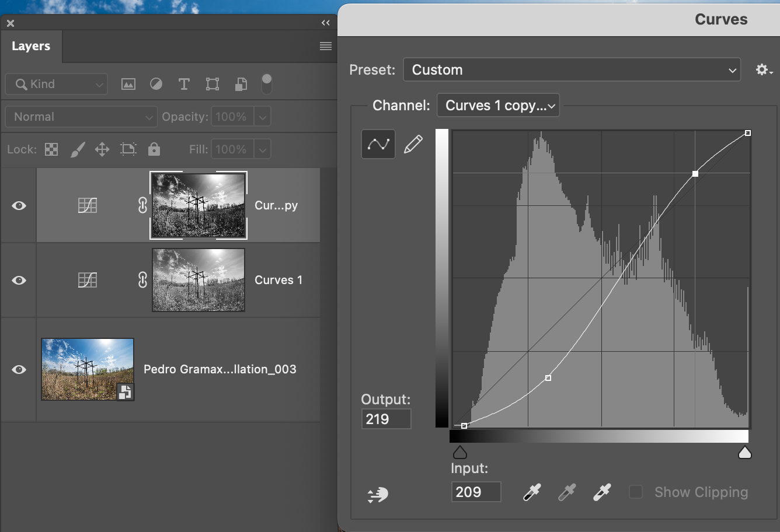This screenshot has width=780, height=532.
Task: Hide the Cur...py layer
Action: 19,205
